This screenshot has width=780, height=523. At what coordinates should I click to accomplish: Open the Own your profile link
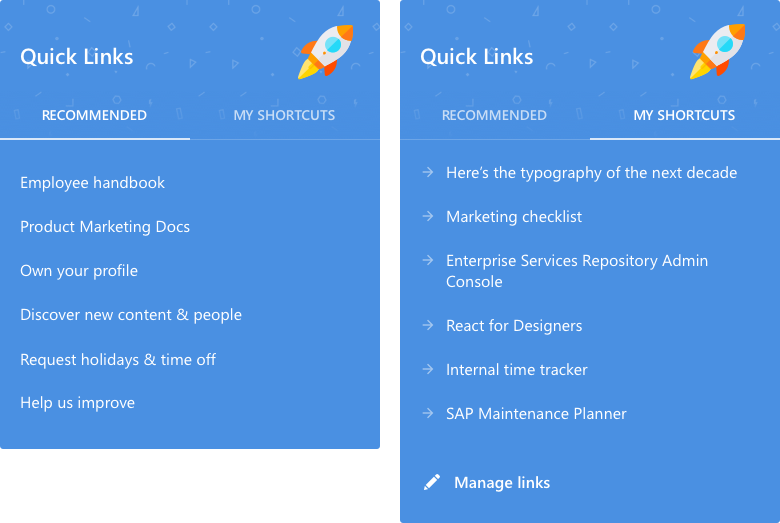pos(79,271)
